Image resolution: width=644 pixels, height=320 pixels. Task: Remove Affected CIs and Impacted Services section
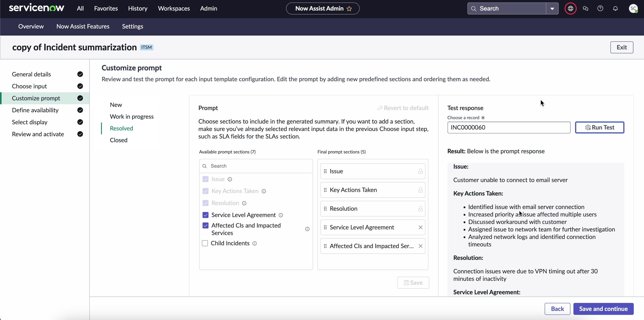pyautogui.click(x=420, y=246)
